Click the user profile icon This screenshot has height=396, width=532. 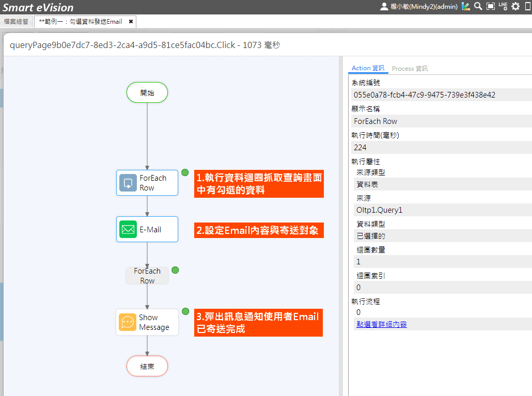(x=384, y=6)
